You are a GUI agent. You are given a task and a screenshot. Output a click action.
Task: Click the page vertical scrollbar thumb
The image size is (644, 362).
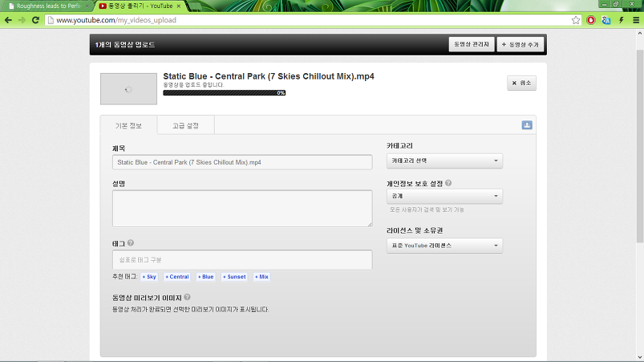click(x=640, y=146)
